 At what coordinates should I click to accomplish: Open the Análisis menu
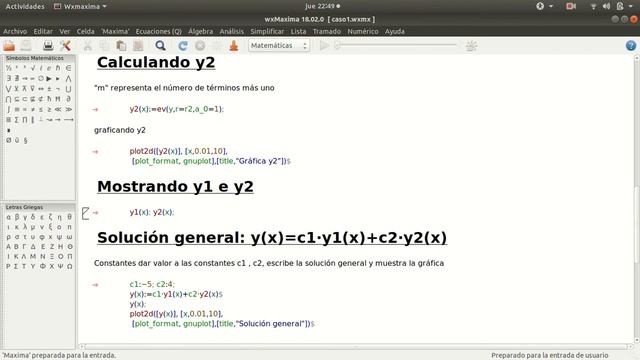pyautogui.click(x=231, y=31)
